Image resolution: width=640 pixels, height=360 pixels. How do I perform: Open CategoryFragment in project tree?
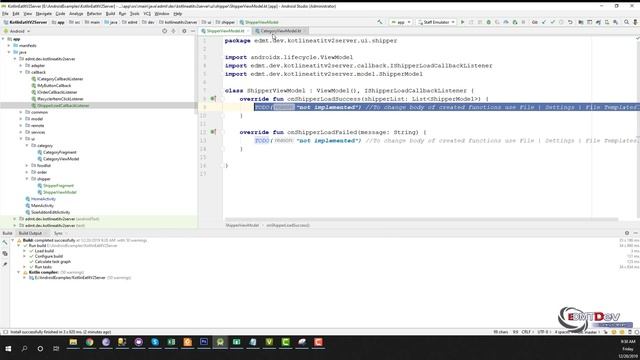(60, 152)
